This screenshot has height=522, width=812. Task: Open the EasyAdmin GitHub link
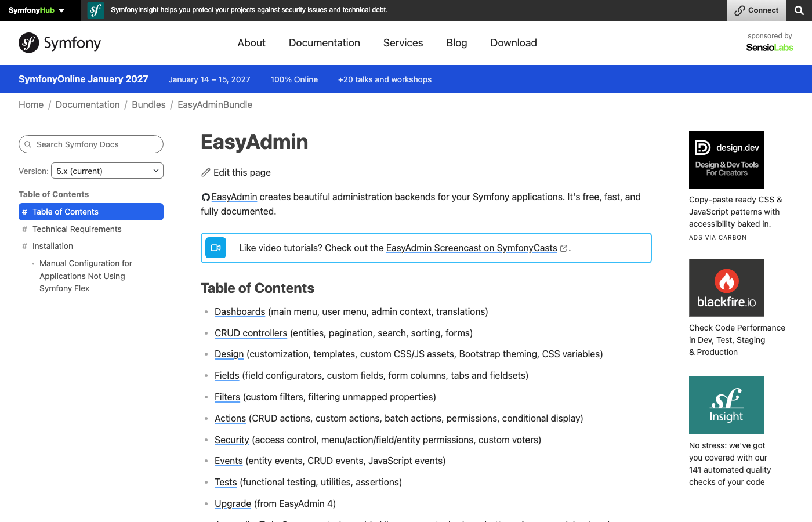(234, 197)
